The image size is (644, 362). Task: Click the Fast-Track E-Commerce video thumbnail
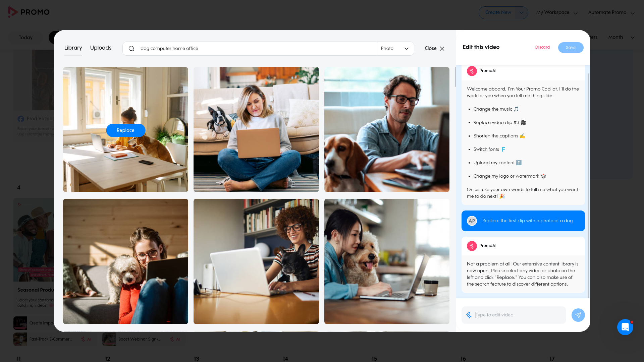[20, 339]
